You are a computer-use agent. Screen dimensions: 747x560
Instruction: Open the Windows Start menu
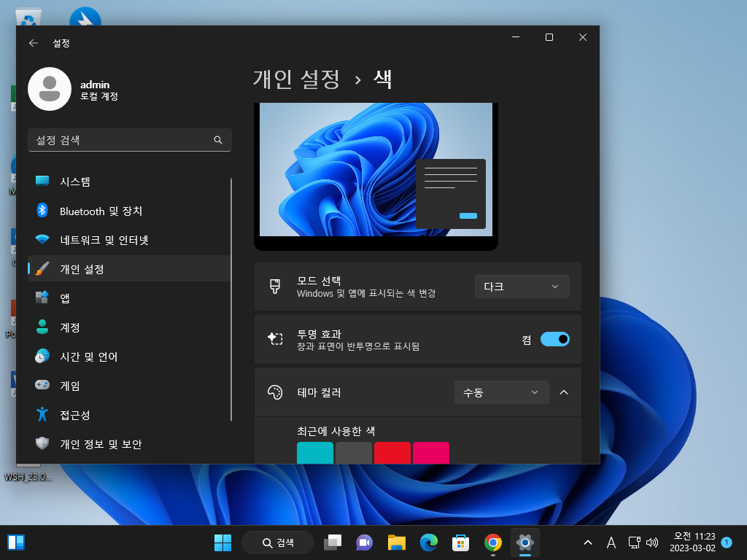[x=222, y=542]
